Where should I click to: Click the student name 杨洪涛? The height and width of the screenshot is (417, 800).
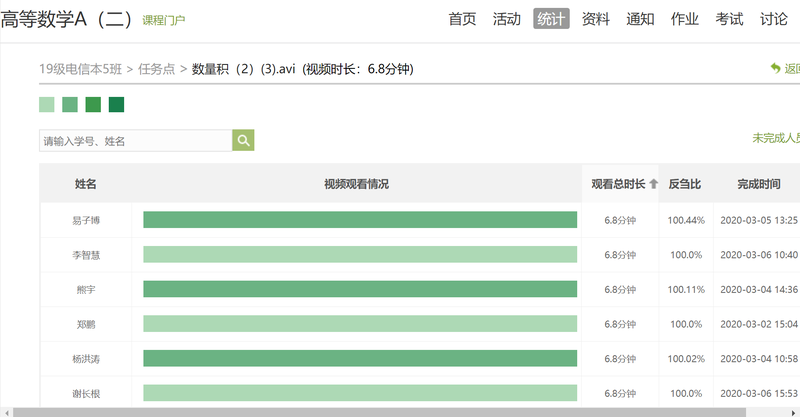[x=86, y=359]
